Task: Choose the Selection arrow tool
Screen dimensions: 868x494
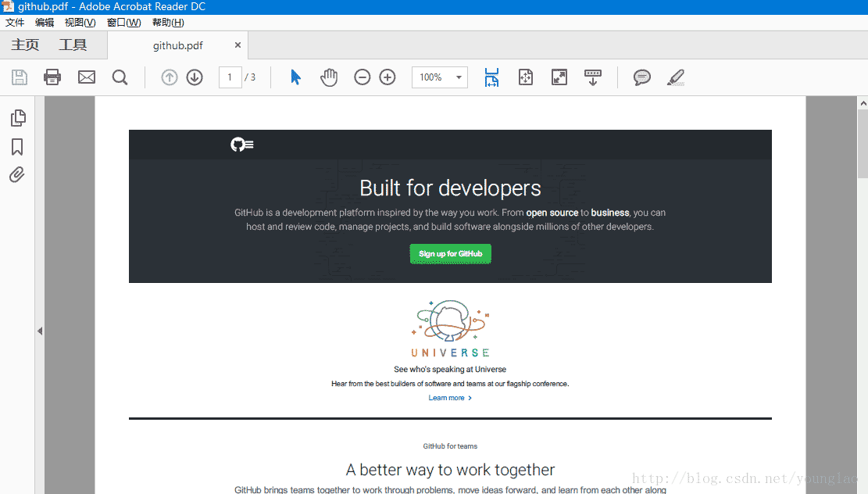Action: [x=295, y=77]
